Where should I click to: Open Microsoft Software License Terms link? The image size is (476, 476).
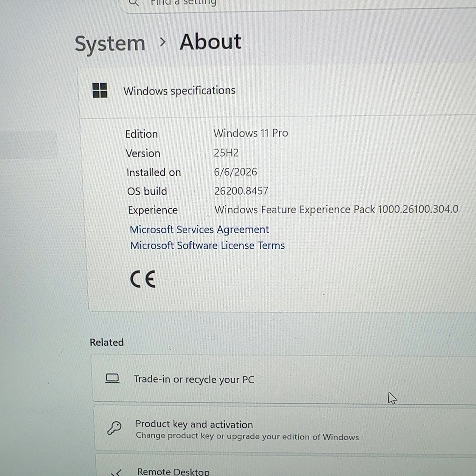point(208,245)
